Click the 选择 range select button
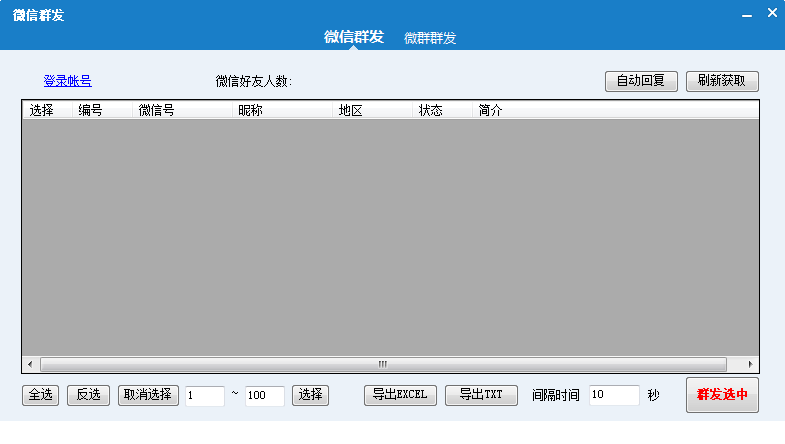Screen dimensions: 785x444 tap(310, 395)
